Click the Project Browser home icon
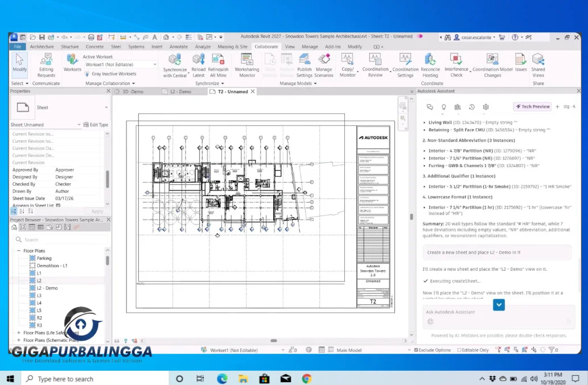This screenshot has height=385, width=588. 14,227
